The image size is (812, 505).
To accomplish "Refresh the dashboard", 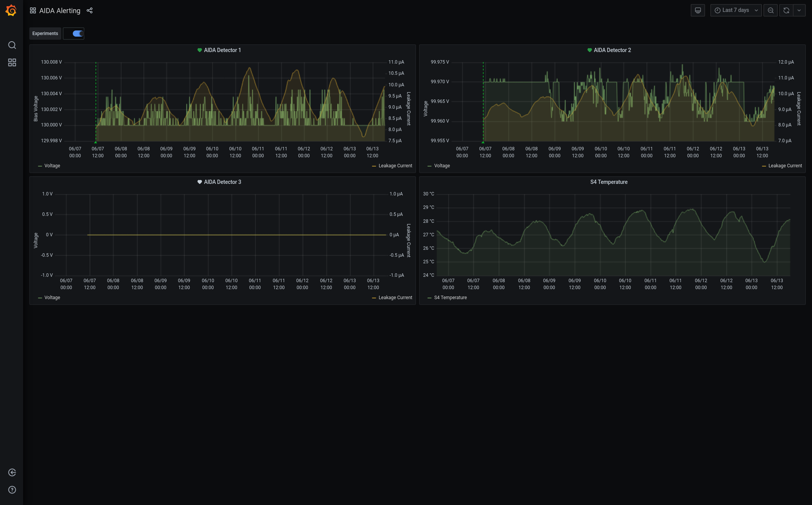I will (786, 10).
